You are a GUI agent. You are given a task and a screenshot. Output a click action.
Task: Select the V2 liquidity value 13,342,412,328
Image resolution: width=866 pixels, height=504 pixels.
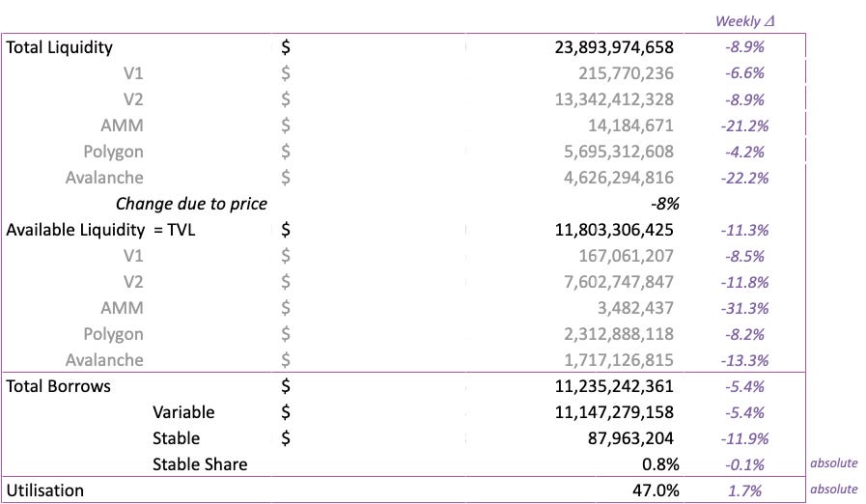tap(614, 98)
